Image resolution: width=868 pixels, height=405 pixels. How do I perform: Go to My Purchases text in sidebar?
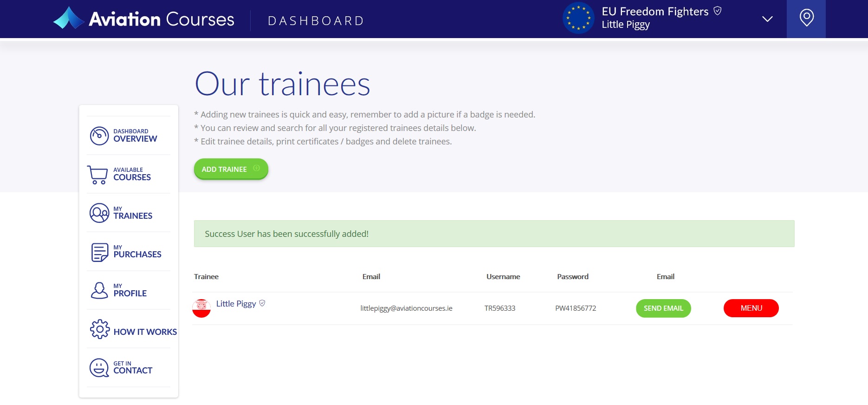[x=137, y=254]
